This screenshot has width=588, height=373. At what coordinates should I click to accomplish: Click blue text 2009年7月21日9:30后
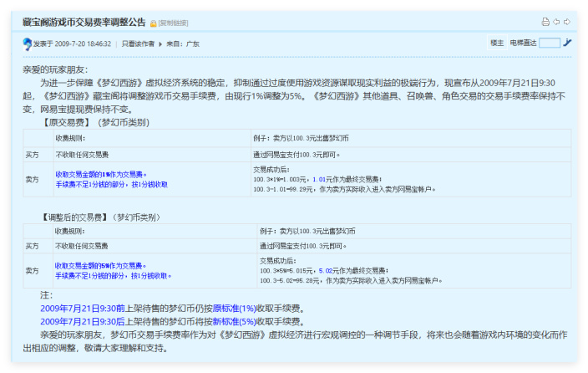83,321
